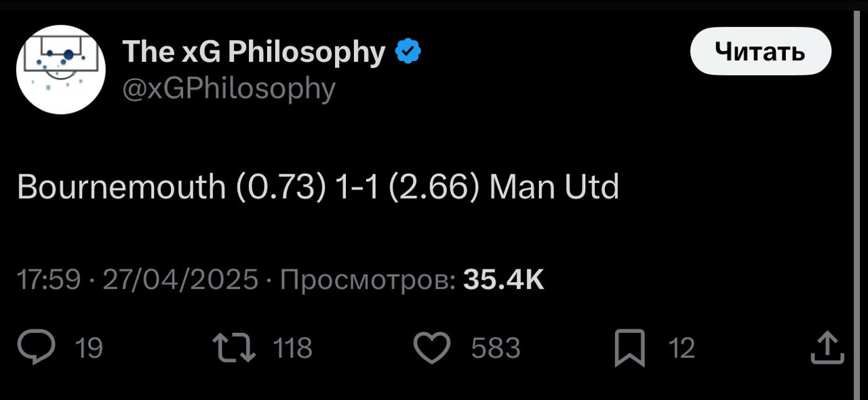Click the Просмотров views label
The width and height of the screenshot is (868, 400).
click(368, 279)
